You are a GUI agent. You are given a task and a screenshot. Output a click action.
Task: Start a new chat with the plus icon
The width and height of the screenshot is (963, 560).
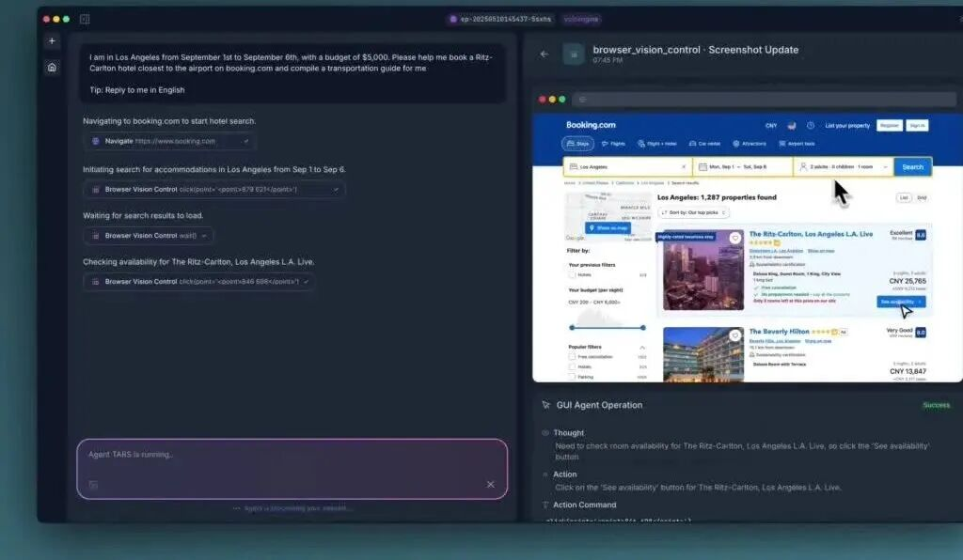53,41
